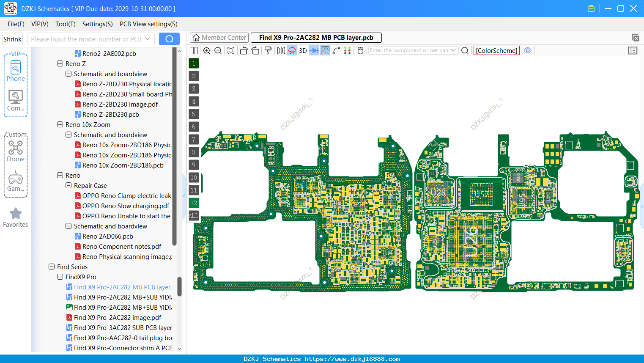Collapse Schematic and boardview under Reno Z
Image resolution: width=644 pixels, height=363 pixels.
point(69,74)
